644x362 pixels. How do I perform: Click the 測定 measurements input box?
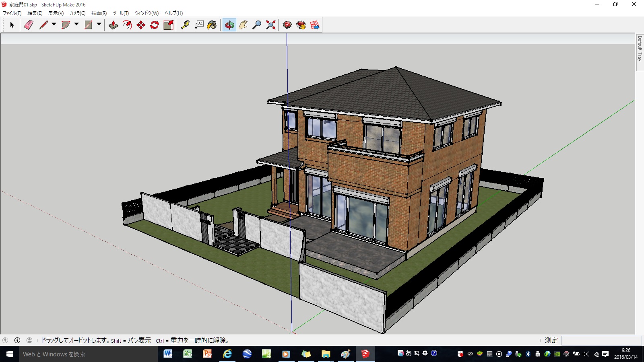[601, 340]
